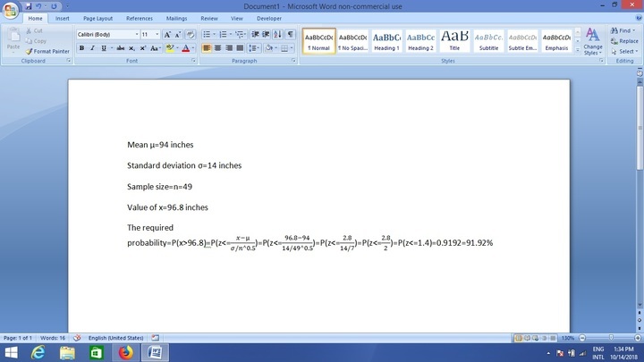Image resolution: width=644 pixels, height=362 pixels.
Task: Apply the Heading 1 style
Action: point(386,40)
